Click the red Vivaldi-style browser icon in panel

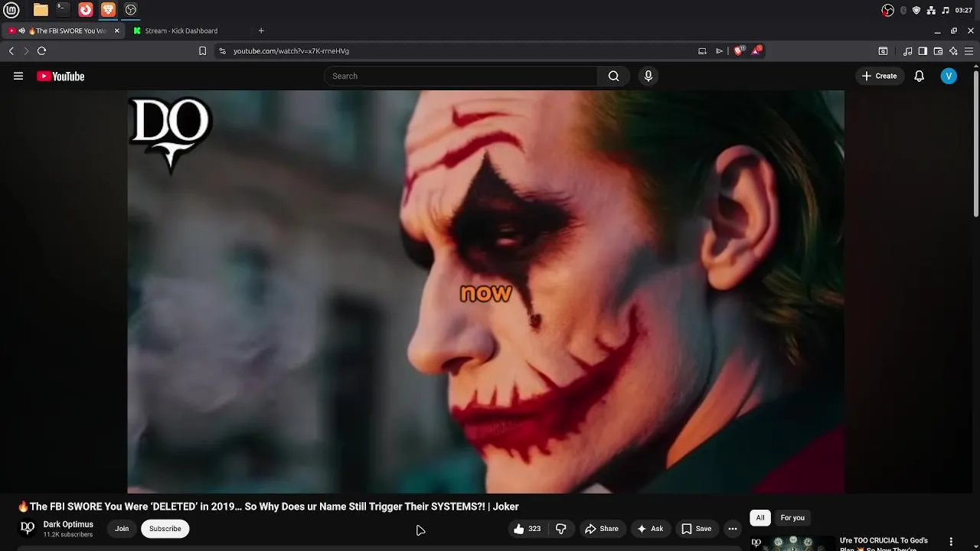[x=86, y=10]
